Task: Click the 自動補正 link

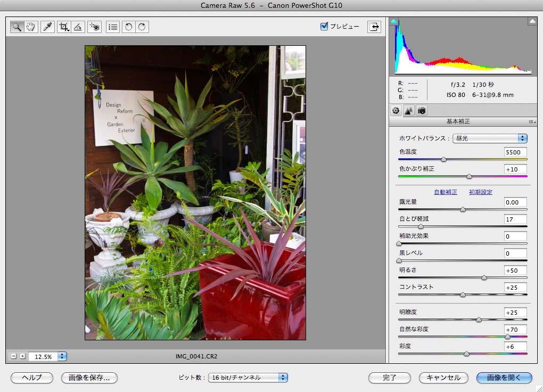Action: (x=445, y=192)
